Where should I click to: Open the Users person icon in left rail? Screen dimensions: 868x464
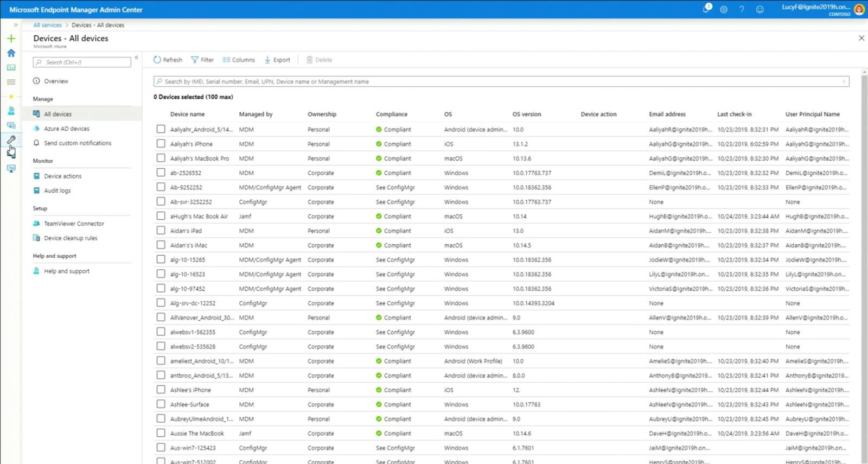coord(11,111)
